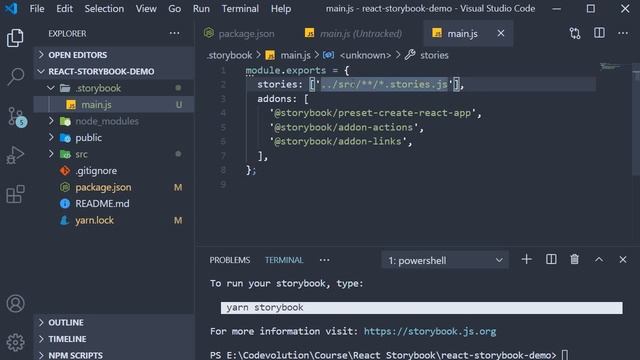The height and width of the screenshot is (360, 640).
Task: Open the .gitignore file
Action: (114, 171)
